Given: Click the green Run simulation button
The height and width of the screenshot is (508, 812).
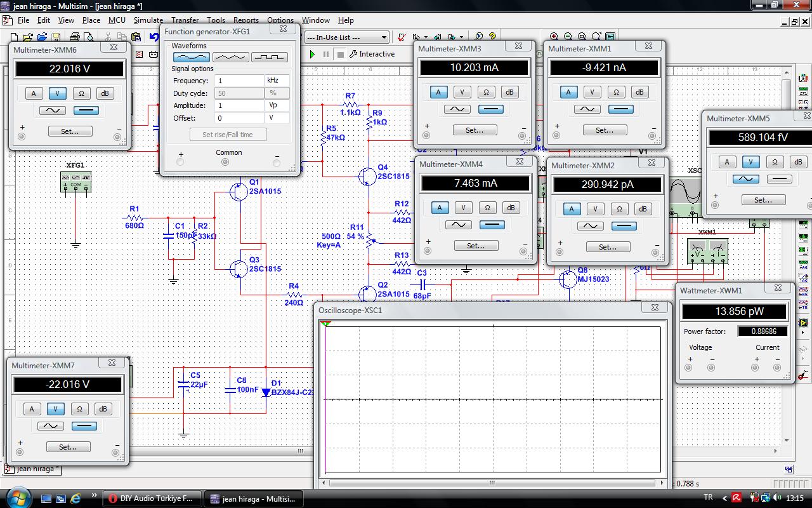Looking at the screenshot, I should pos(312,54).
